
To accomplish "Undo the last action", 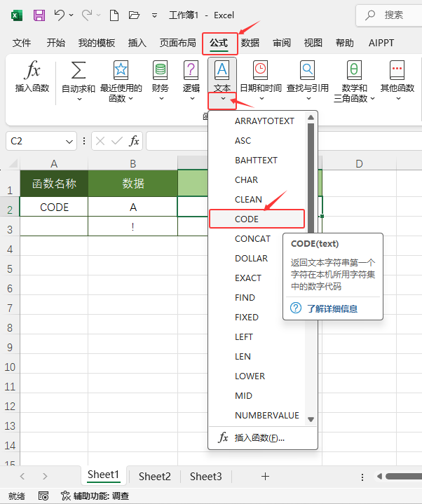I will [60, 15].
